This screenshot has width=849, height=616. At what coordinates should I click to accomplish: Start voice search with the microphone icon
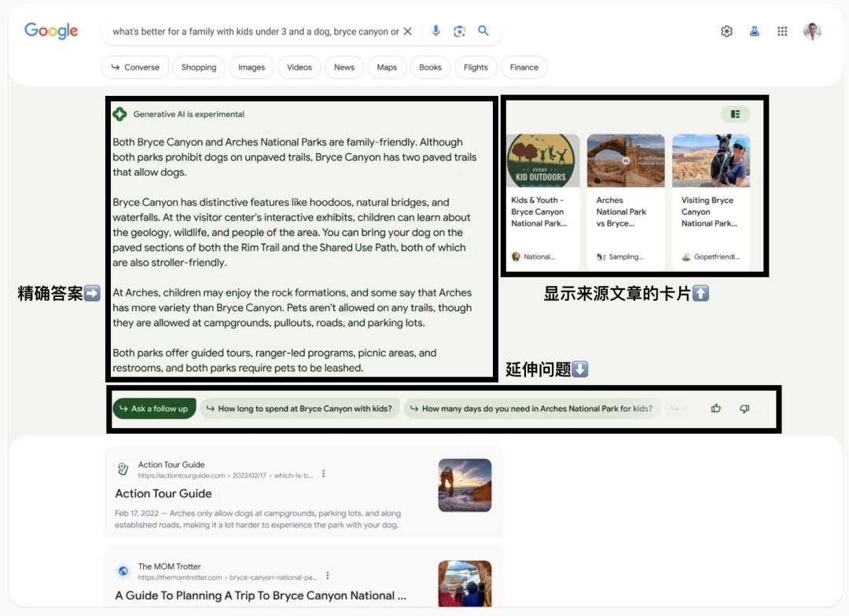pyautogui.click(x=436, y=31)
